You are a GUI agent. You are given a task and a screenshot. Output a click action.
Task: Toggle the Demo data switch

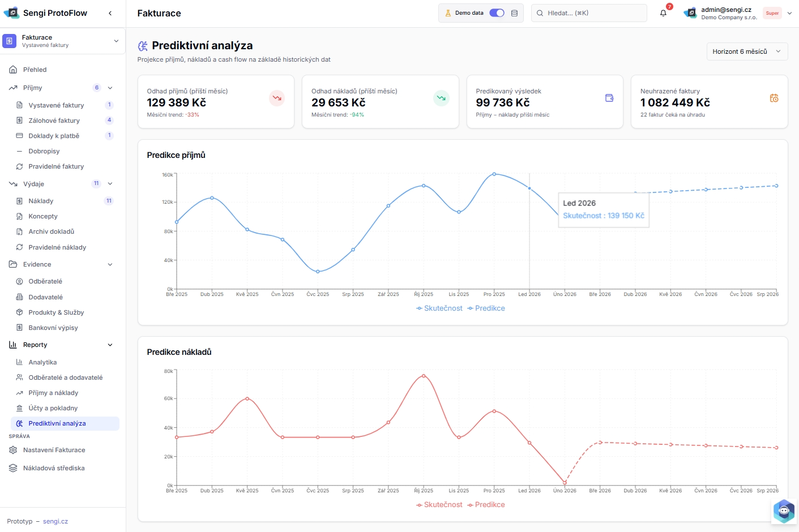pos(497,13)
